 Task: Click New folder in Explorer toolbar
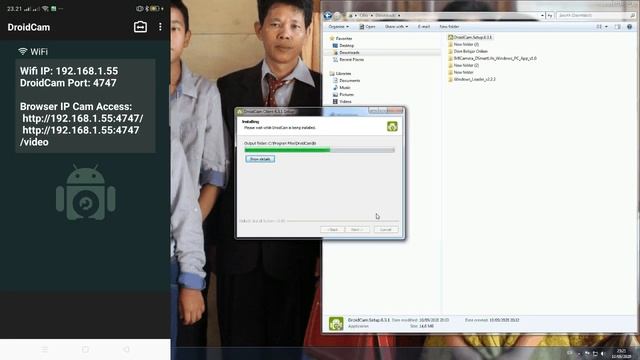click(449, 27)
